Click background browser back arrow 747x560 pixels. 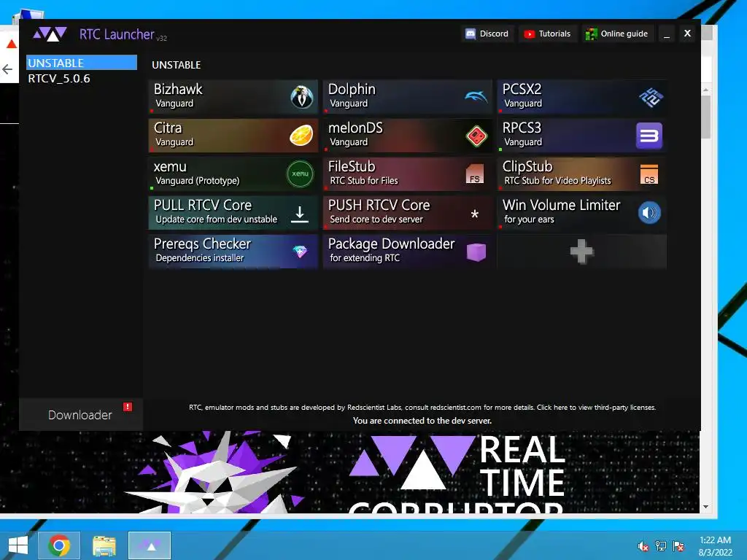coord(7,69)
